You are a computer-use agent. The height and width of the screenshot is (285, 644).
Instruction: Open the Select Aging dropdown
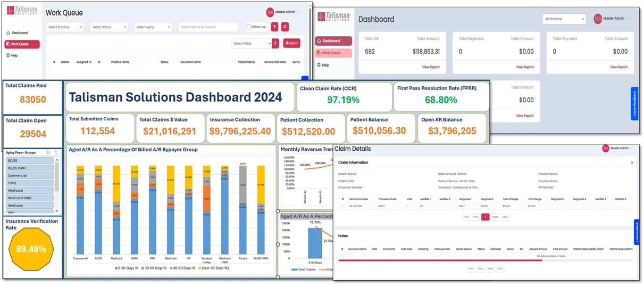coord(153,27)
